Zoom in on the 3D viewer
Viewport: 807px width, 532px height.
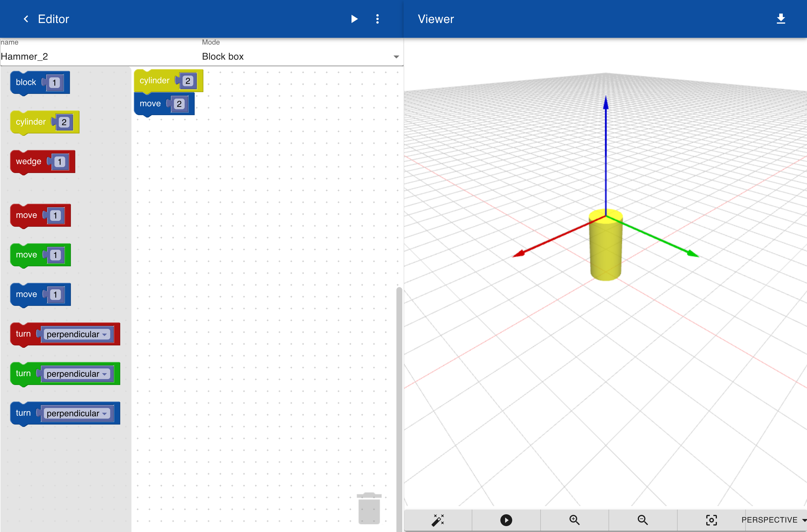[575, 520]
